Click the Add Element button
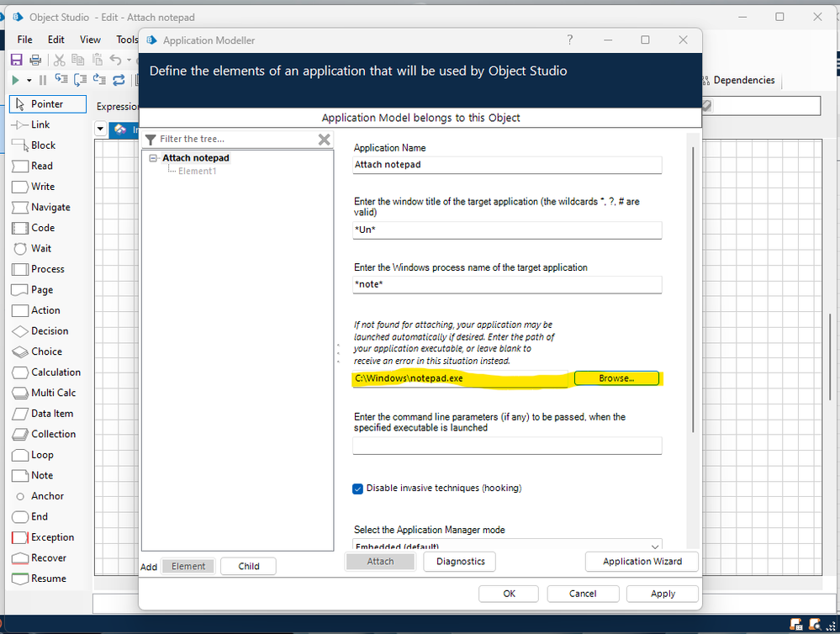Screen dimensions: 840x634 point(188,567)
